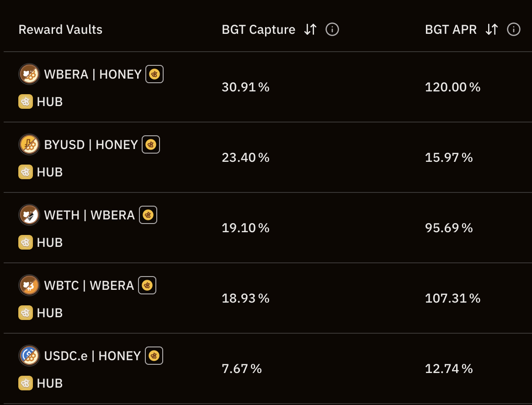Screen dimensions: 532x405
Task: Click WBERA | HONEY pair token icon
Action: [29, 74]
